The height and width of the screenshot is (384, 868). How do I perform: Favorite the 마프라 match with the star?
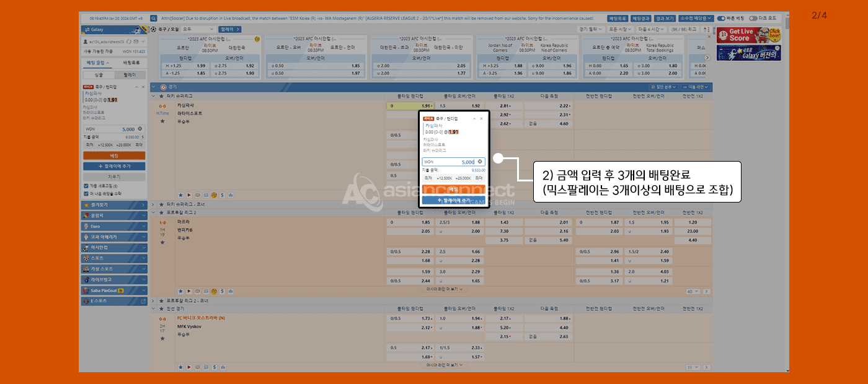pos(162,243)
